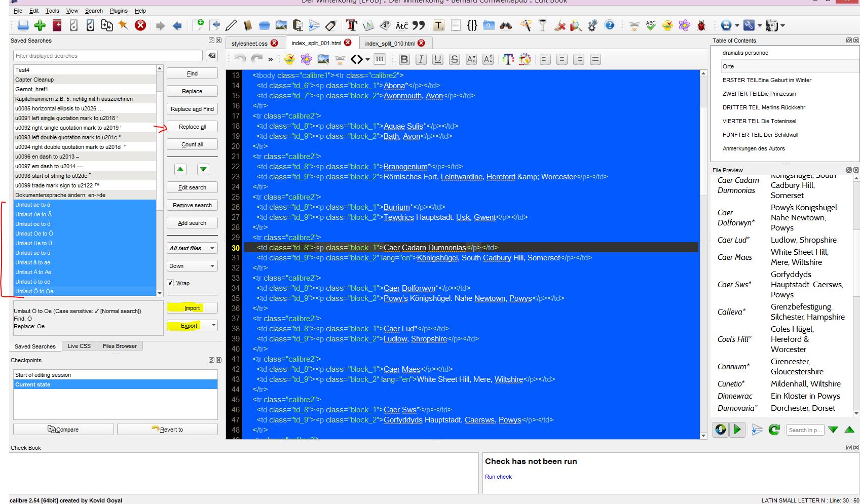Open the manage fonts red T icon
This screenshot has width=860, height=504.
click(351, 25)
